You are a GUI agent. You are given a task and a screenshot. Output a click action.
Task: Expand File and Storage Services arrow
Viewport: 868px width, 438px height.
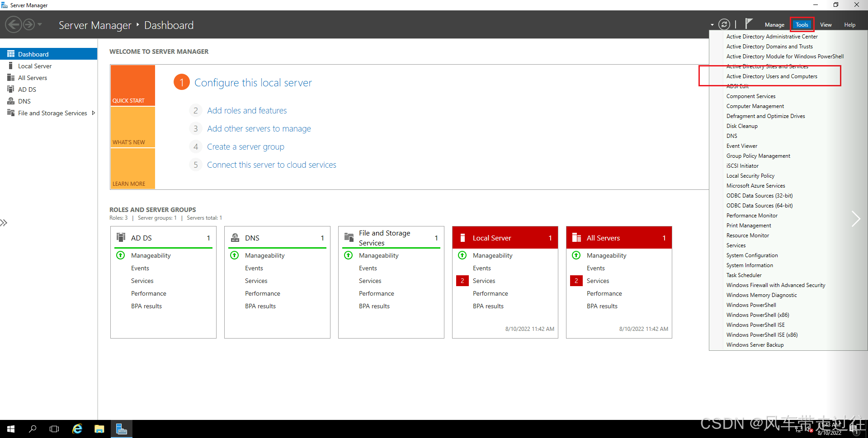tap(93, 113)
